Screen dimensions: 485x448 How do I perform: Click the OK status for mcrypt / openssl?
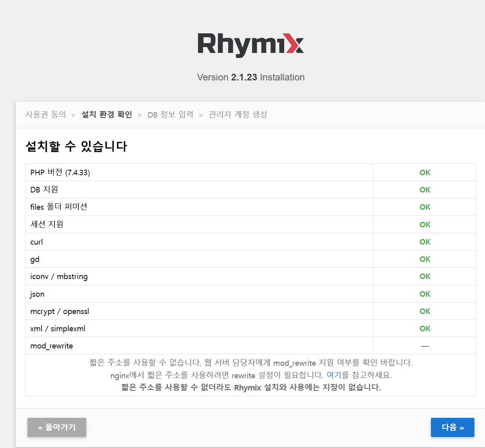[425, 311]
